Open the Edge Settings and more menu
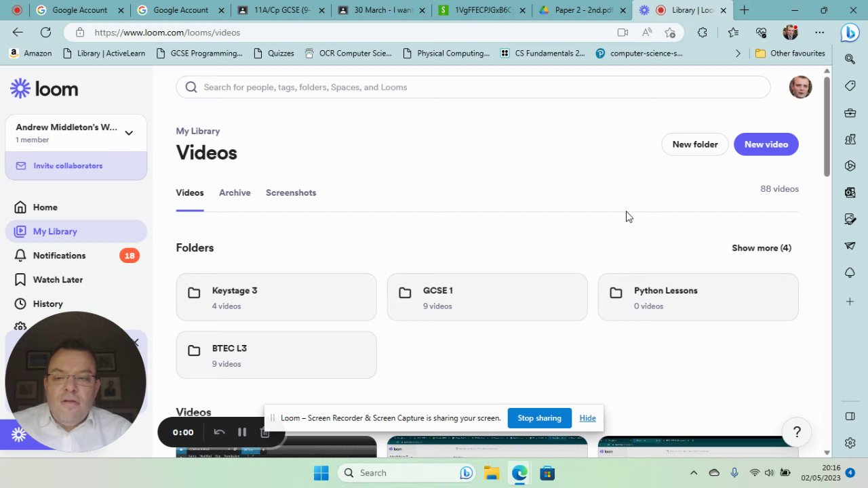 coord(820,33)
